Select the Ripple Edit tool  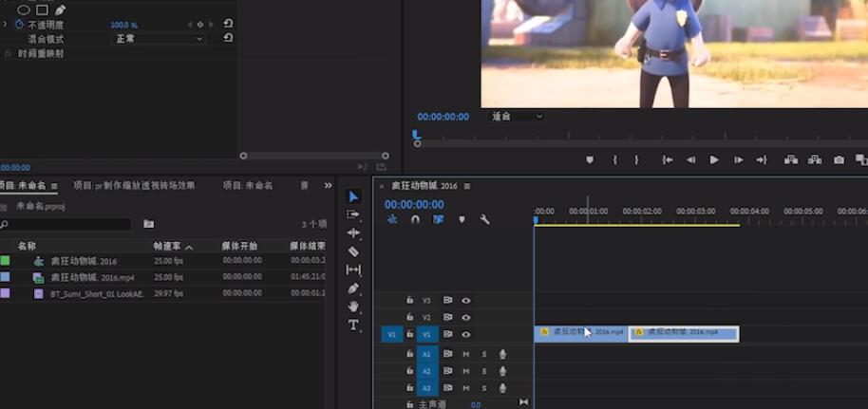coord(353,232)
